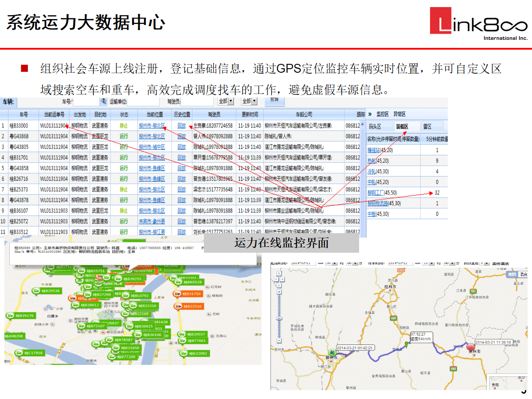Click the 运输单位 input field

point(142,102)
